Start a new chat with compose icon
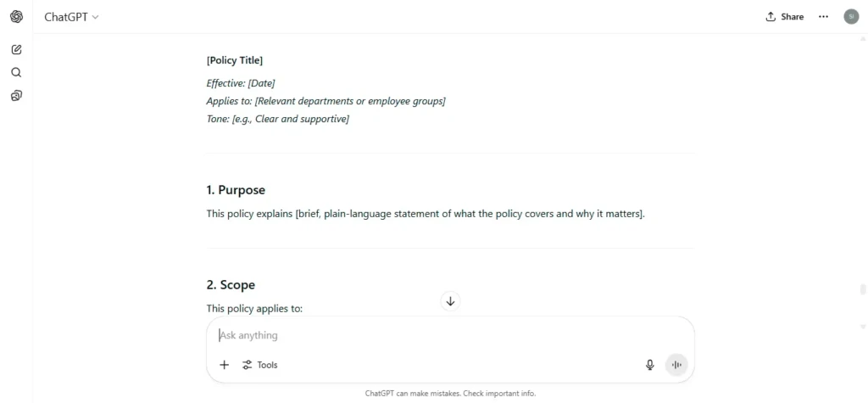 coord(17,50)
